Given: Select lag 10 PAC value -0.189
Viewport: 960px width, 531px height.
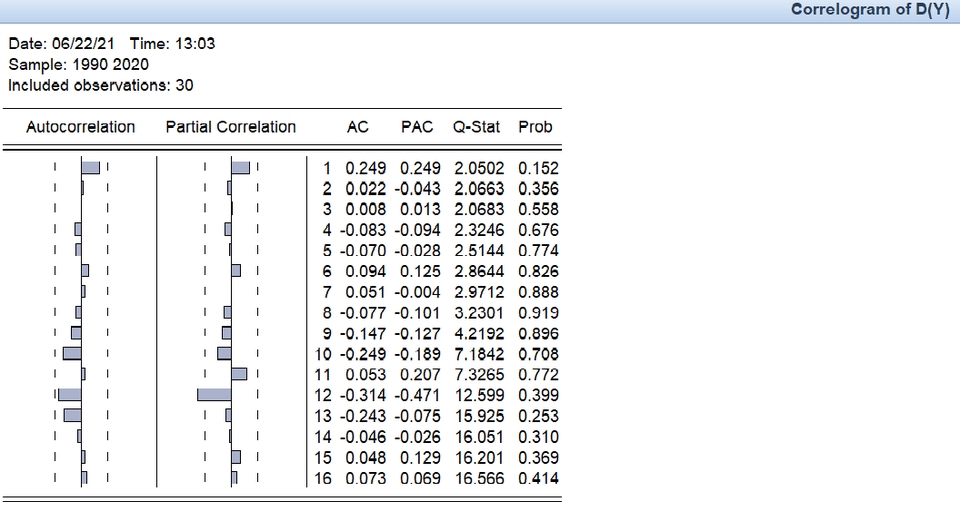Looking at the screenshot, I should click(418, 355).
